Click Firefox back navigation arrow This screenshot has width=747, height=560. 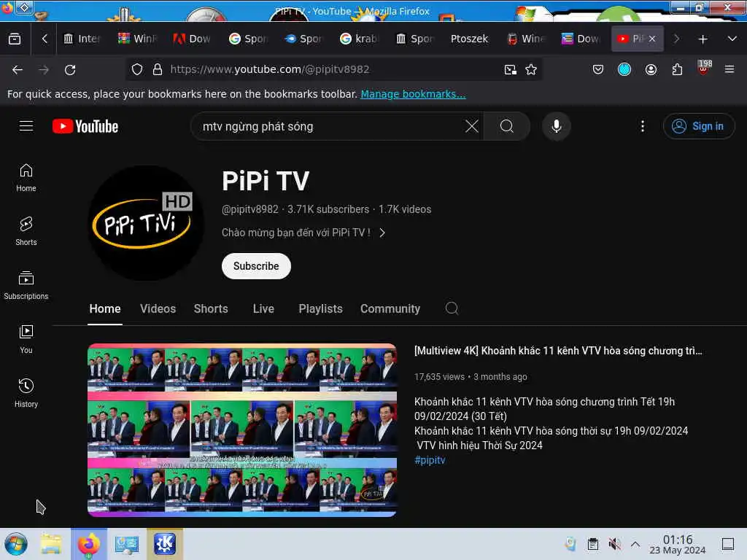(x=18, y=69)
